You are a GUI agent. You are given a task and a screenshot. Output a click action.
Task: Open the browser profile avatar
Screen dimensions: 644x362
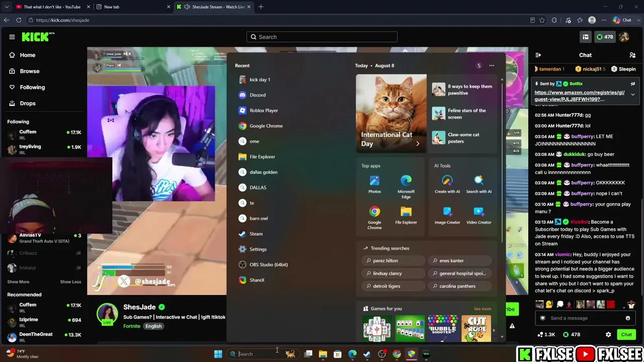click(592, 20)
